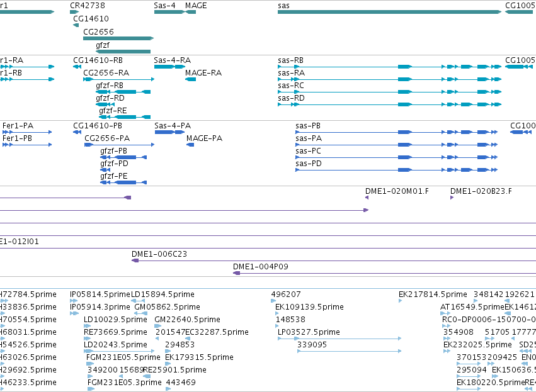Click EST LD10029.5prime
Screen dimensions: 536x392
(115, 320)
